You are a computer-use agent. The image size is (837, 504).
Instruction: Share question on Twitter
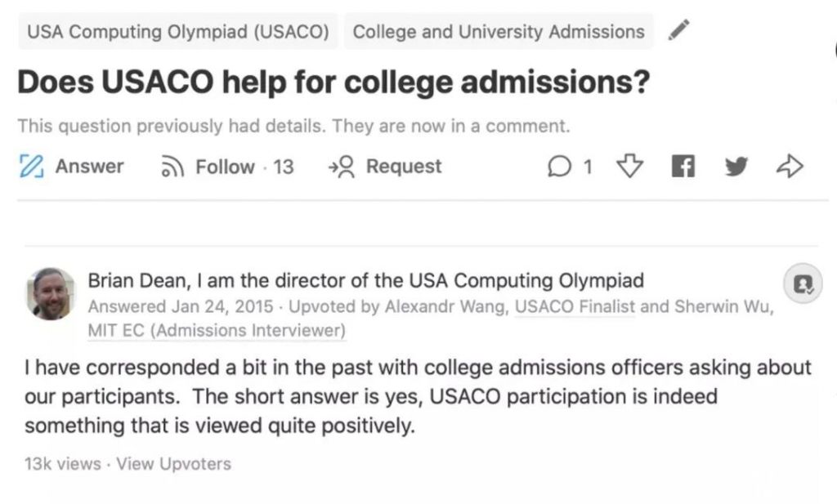click(x=736, y=167)
